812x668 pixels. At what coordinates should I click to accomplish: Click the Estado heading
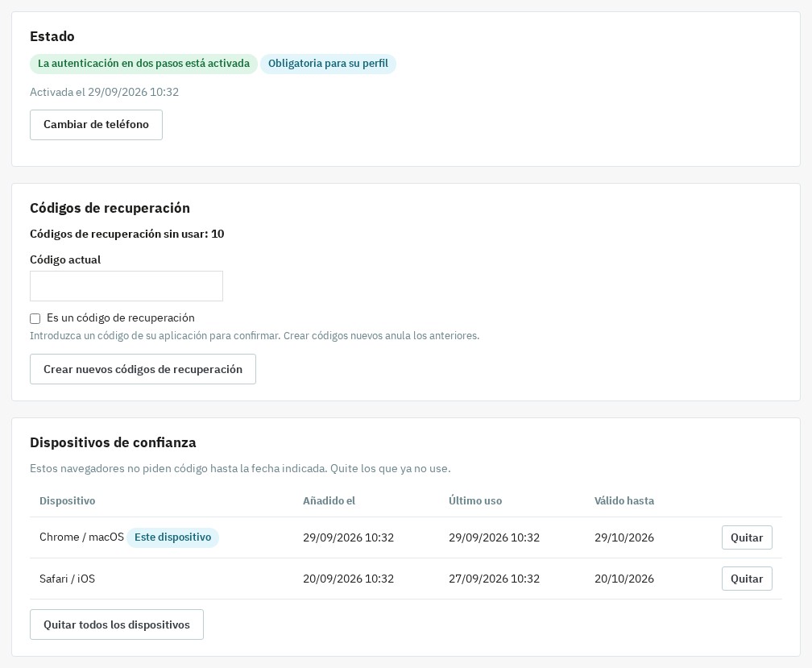pyautogui.click(x=52, y=37)
